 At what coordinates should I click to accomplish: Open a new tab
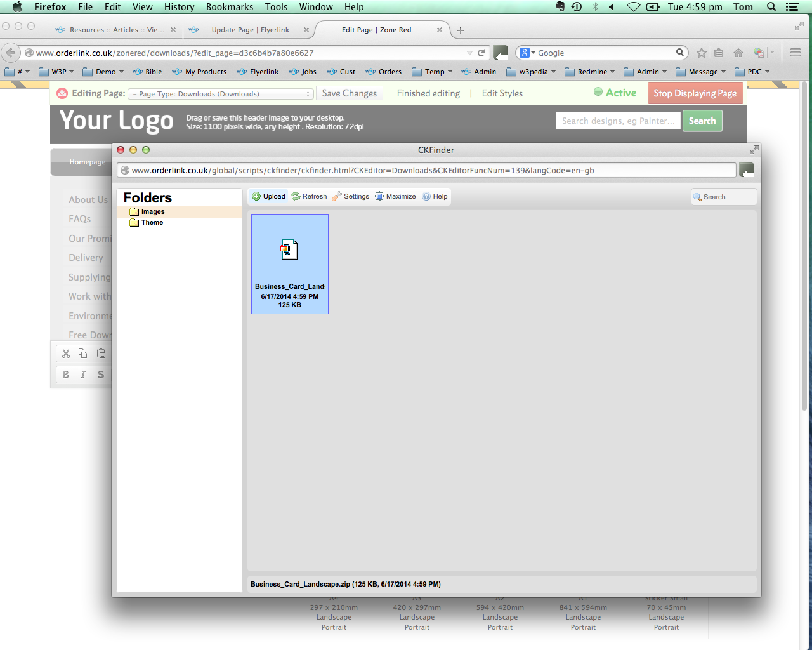(461, 30)
